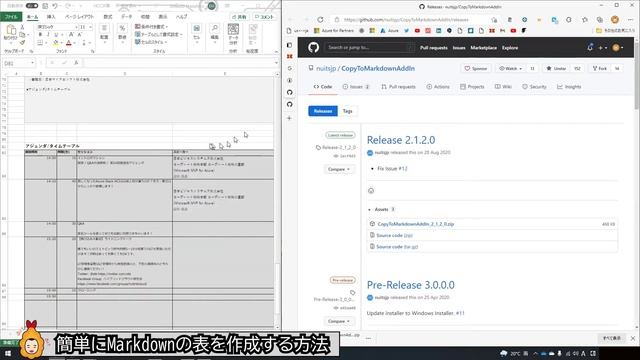Click the データ分析 icon in Excel
The image size is (640, 360).
point(233,34)
